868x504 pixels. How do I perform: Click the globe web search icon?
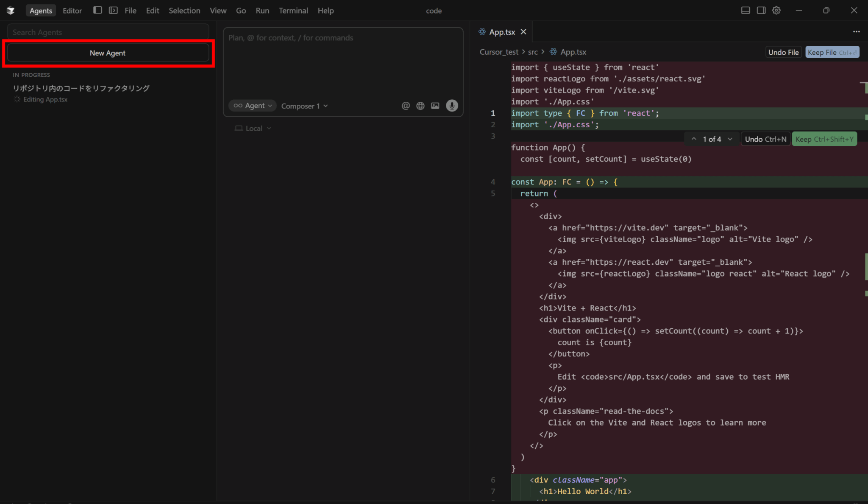coord(420,106)
